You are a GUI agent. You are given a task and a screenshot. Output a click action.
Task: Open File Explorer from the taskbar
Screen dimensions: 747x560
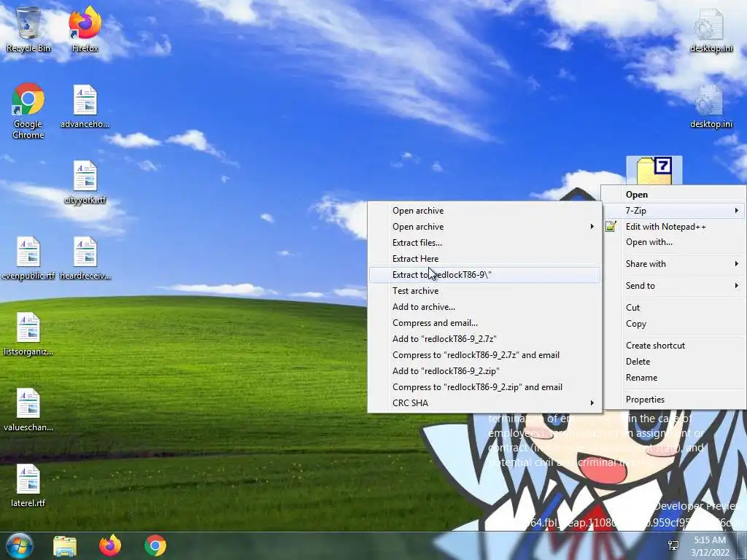65,545
